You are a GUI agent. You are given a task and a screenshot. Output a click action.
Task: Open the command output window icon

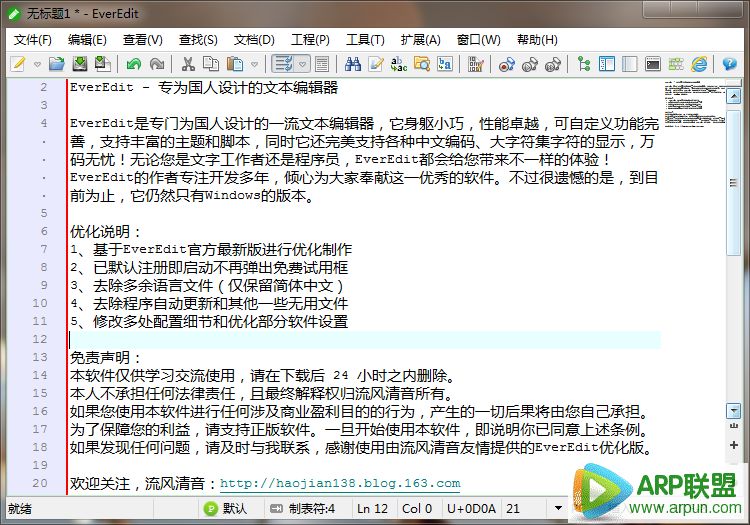[653, 64]
